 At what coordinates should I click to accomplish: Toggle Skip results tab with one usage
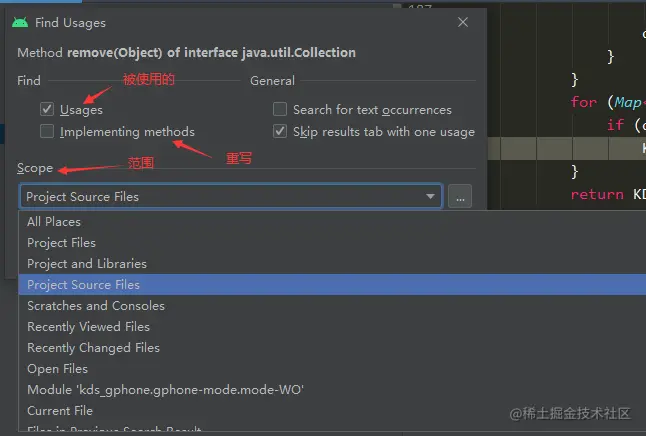280,131
